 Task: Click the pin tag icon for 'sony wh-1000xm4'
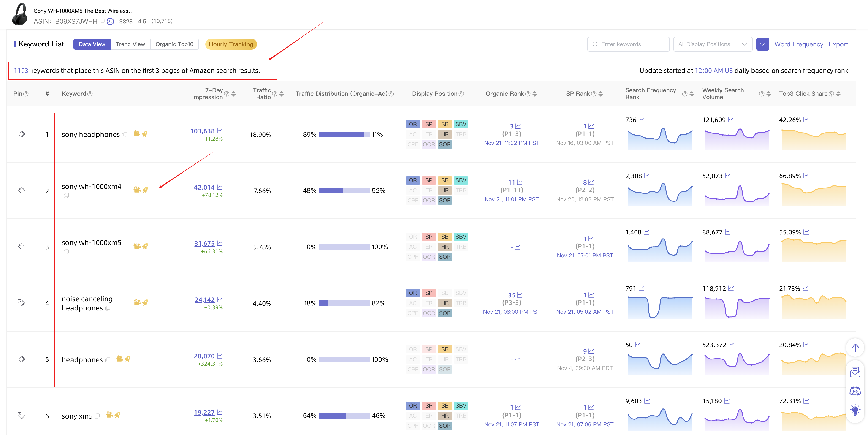coord(21,190)
